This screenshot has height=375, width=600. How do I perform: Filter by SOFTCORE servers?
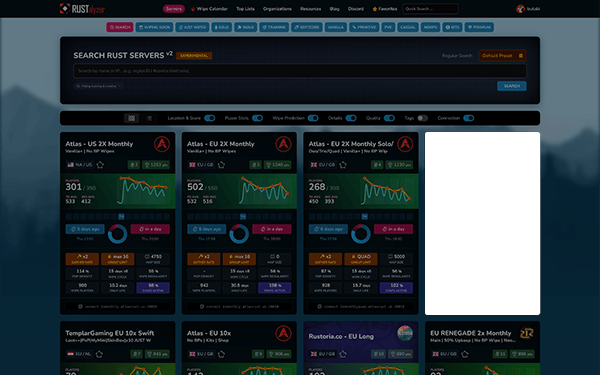coord(307,27)
